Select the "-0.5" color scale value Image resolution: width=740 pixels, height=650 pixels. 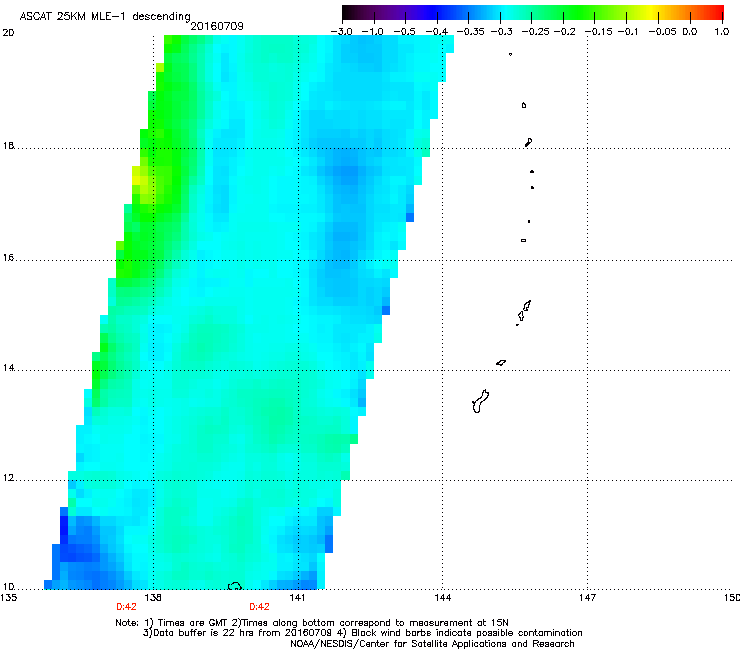click(x=404, y=32)
